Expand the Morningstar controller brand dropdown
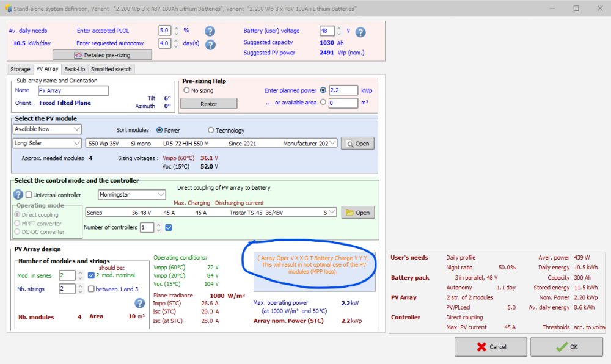This screenshot has width=611, height=364. pos(132,194)
